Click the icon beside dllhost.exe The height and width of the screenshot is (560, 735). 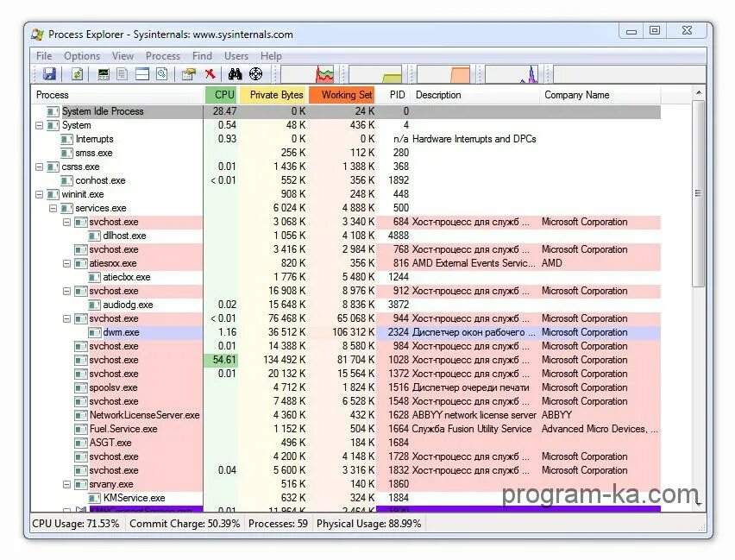pyautogui.click(x=95, y=236)
